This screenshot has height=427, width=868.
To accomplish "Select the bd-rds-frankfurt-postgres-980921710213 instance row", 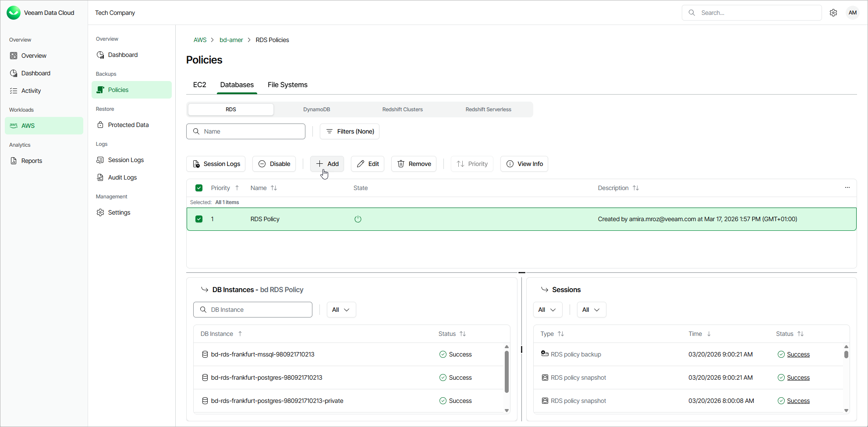I will pyautogui.click(x=348, y=378).
